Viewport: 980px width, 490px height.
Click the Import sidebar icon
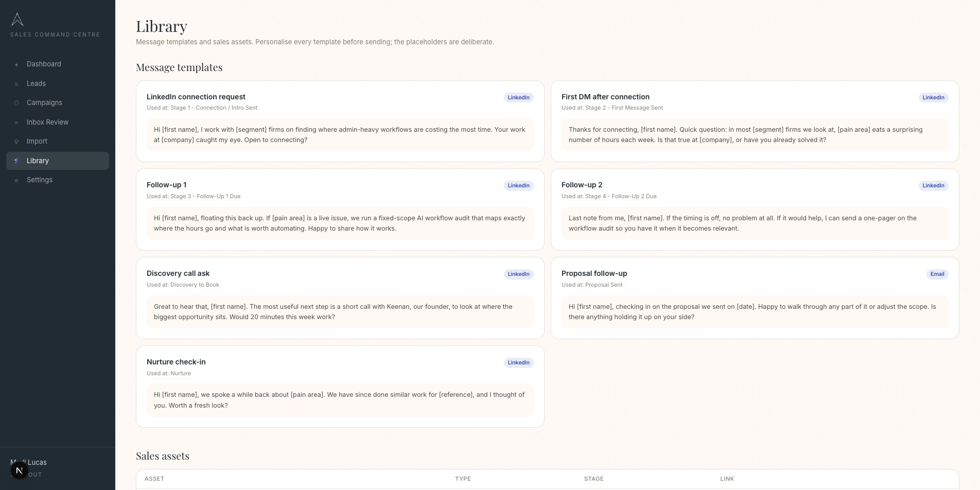[16, 142]
